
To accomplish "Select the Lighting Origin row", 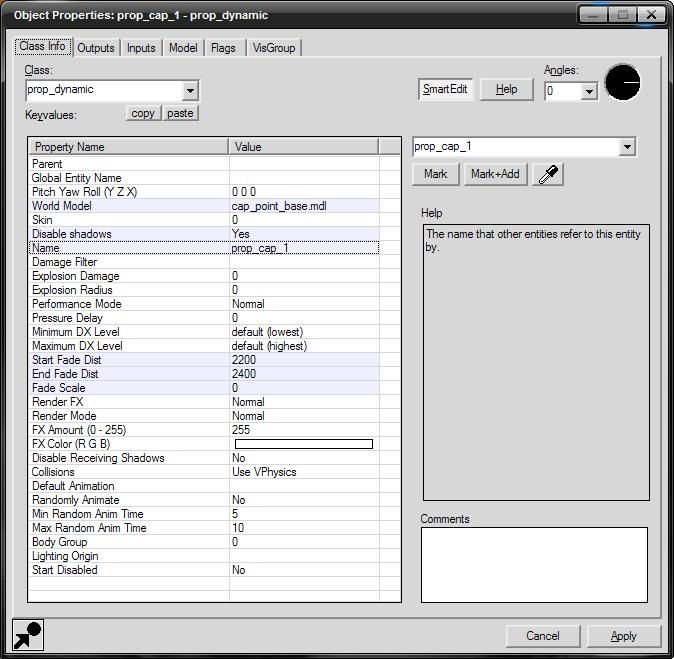I will (x=204, y=556).
